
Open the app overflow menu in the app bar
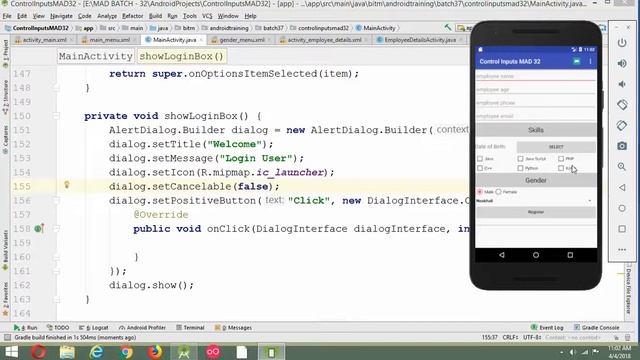point(590,61)
